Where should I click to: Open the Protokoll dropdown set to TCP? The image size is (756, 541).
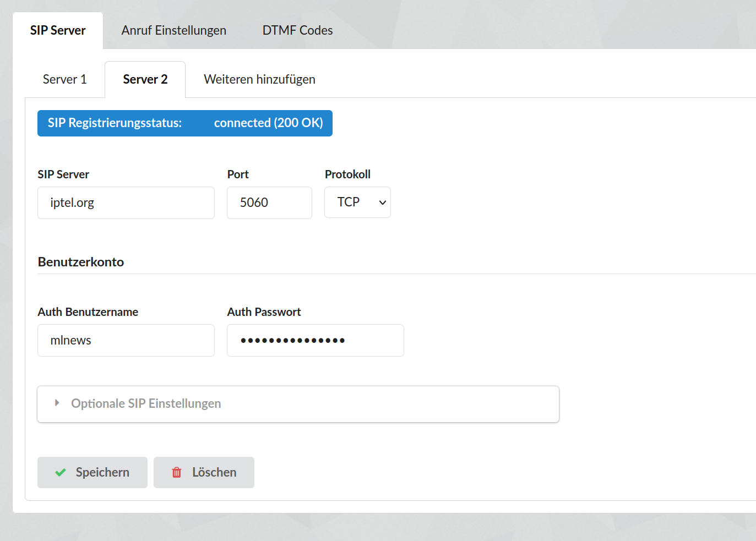click(357, 202)
